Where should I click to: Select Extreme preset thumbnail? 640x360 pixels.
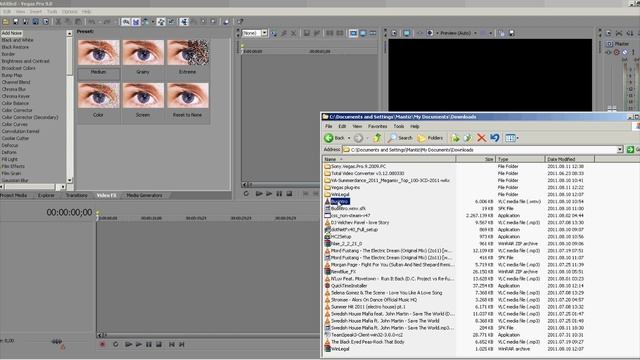point(187,53)
